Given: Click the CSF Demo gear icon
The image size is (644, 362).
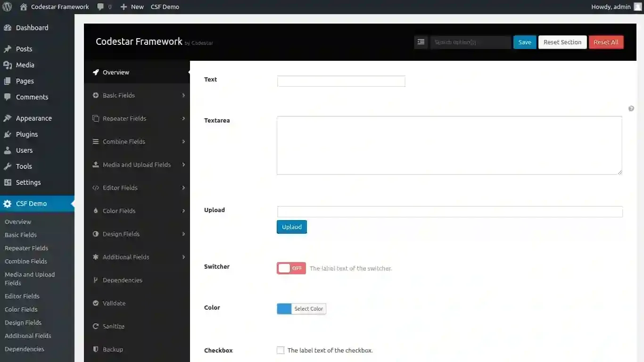Looking at the screenshot, I should click(x=8, y=204).
